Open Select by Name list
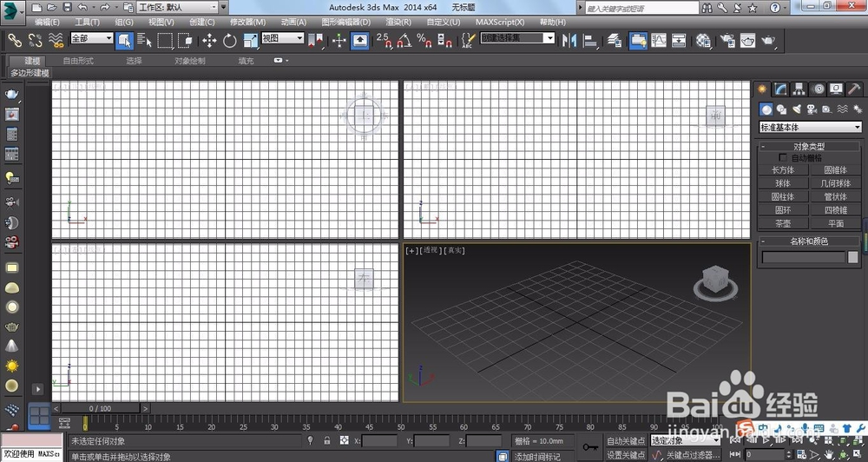This screenshot has height=462, width=868. pos(144,41)
